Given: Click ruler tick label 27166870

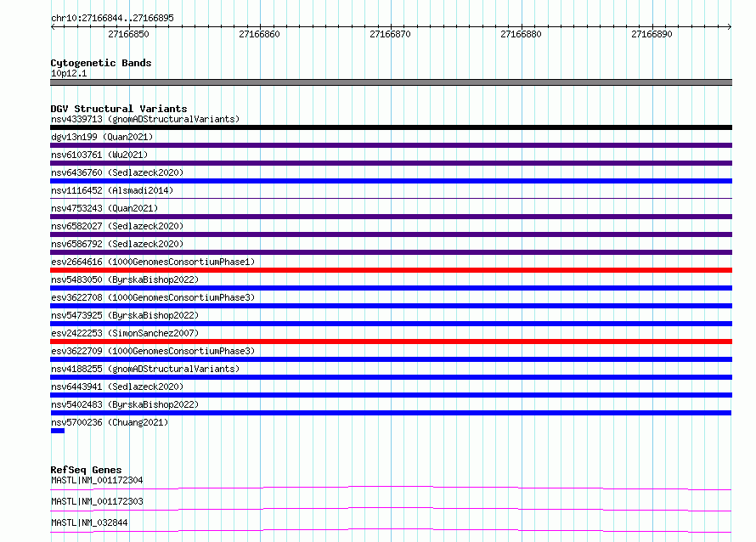Looking at the screenshot, I should (x=390, y=34).
